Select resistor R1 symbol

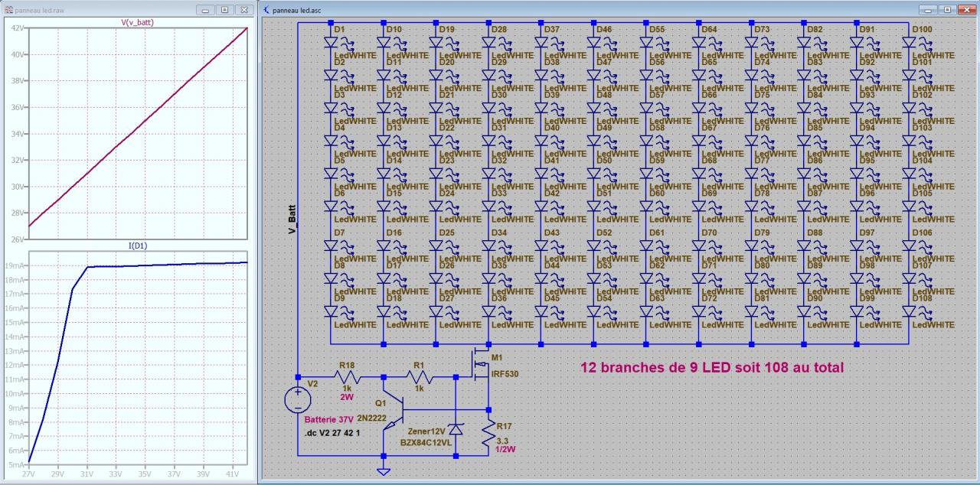[x=419, y=377]
